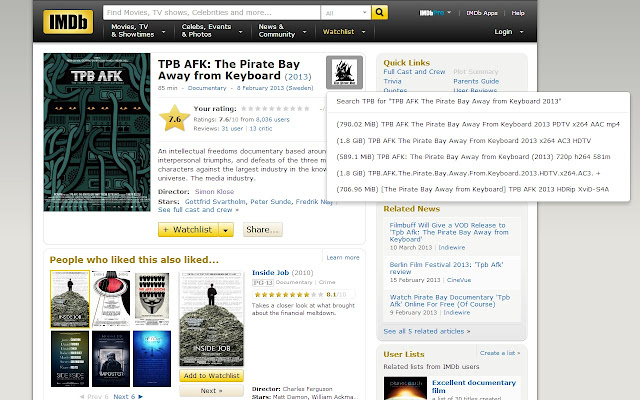The height and width of the screenshot is (400, 640).
Task: Click the Share... button
Action: (x=262, y=230)
